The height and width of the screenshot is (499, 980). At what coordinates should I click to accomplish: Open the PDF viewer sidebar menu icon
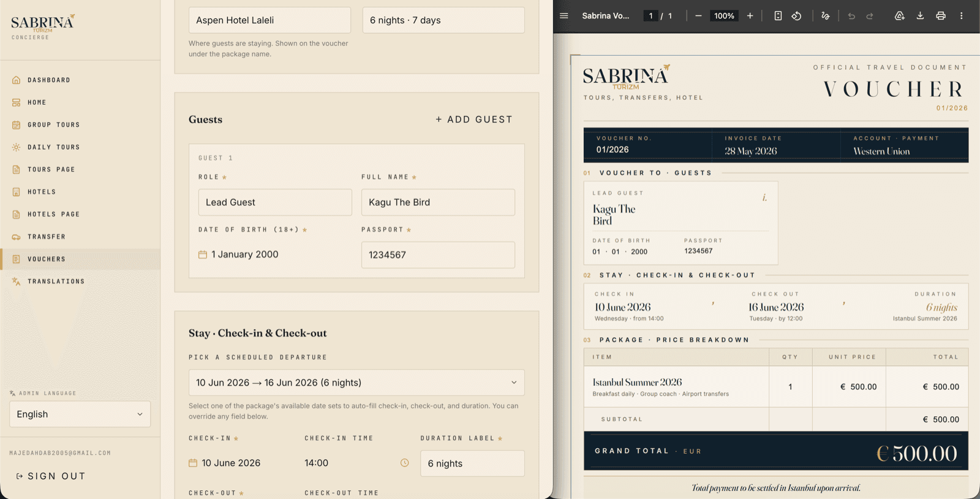pyautogui.click(x=564, y=16)
